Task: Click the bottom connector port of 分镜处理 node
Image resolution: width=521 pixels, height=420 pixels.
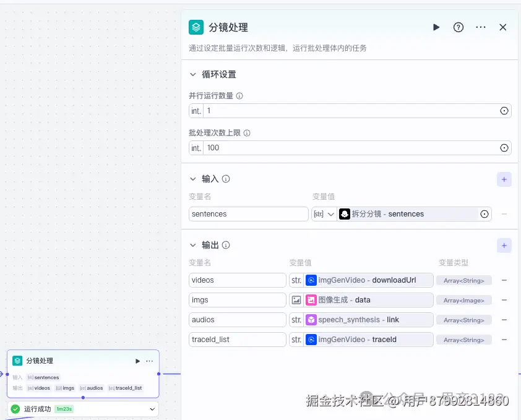Action: (83, 397)
